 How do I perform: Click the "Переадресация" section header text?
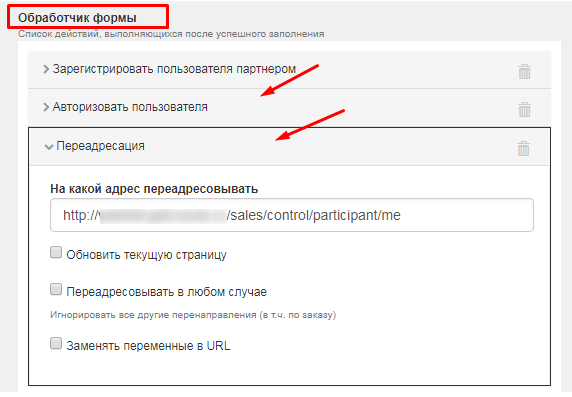pos(100,146)
